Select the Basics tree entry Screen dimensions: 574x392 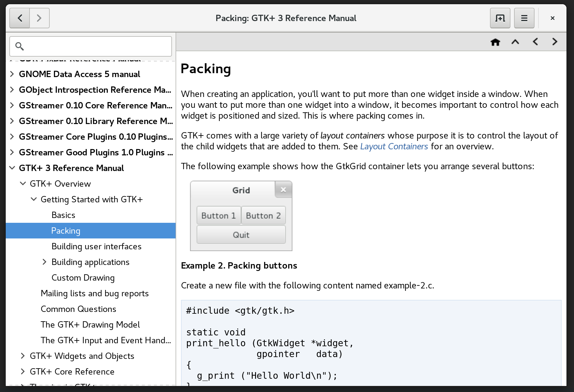pos(63,215)
